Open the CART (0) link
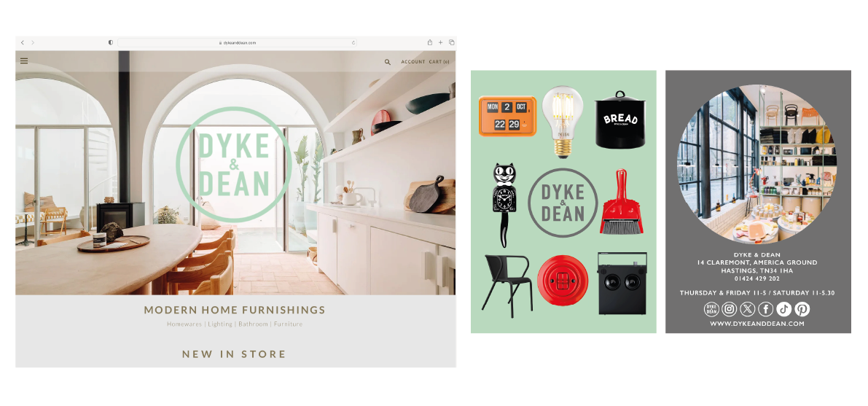Image resolution: width=868 pixels, height=406 pixels. (x=439, y=62)
